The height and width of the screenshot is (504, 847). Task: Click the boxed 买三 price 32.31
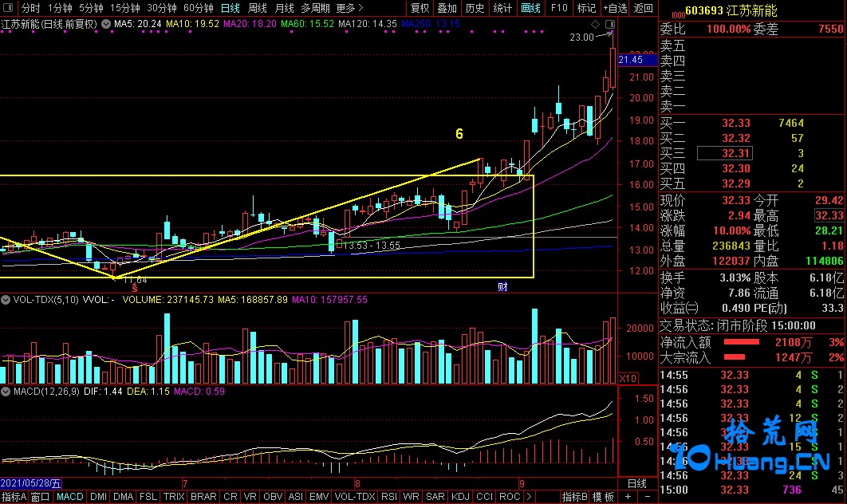click(x=724, y=153)
